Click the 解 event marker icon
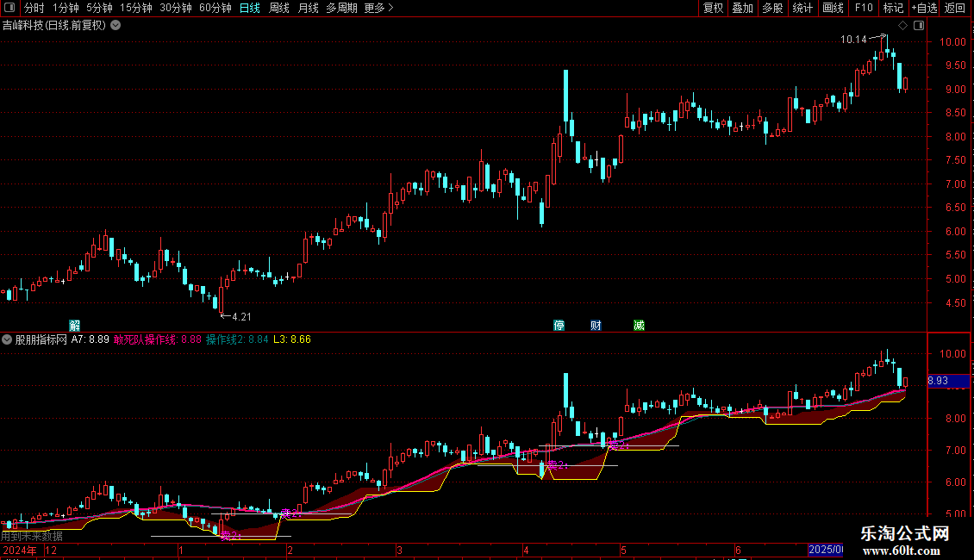Viewport: 974px width, 560px height. [x=74, y=326]
